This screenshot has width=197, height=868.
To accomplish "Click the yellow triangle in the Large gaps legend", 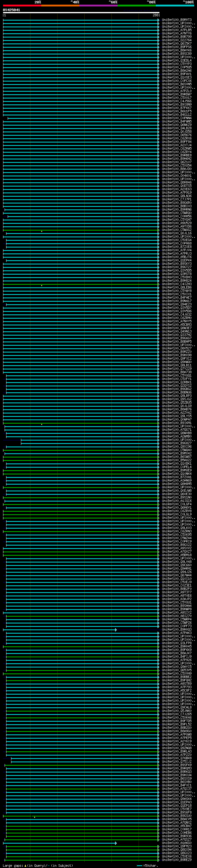I will [x=25, y=866].
